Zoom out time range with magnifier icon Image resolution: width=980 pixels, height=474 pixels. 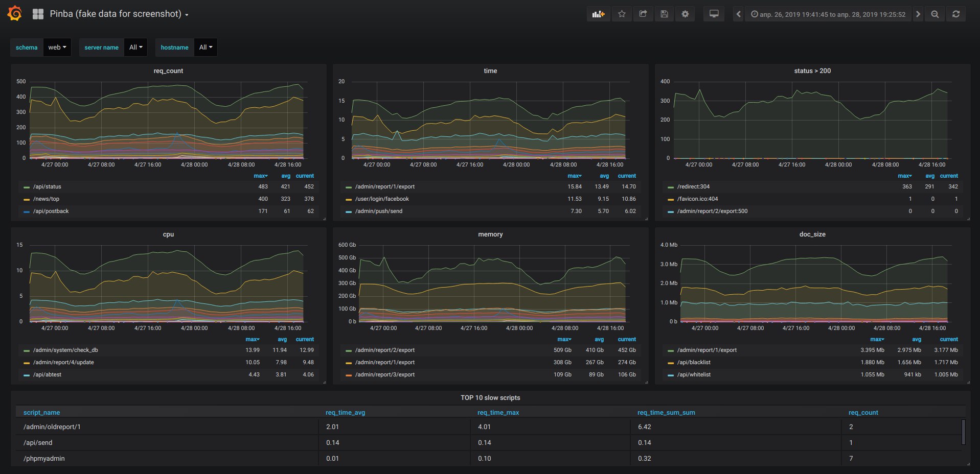935,14
